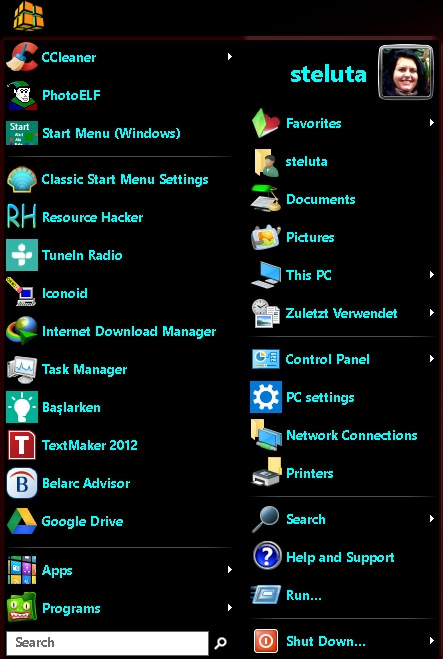Expand the Programs submenu arrow
This screenshot has height=659, width=443.
[229, 607]
